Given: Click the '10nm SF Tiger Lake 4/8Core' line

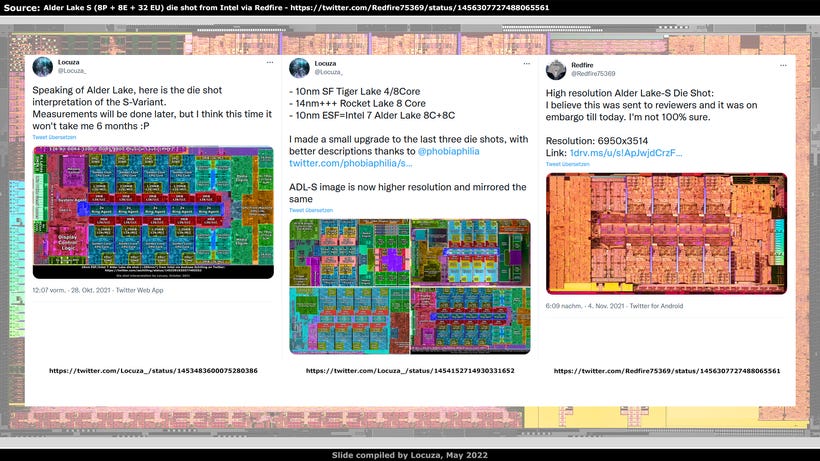Looking at the screenshot, I should click(x=355, y=91).
